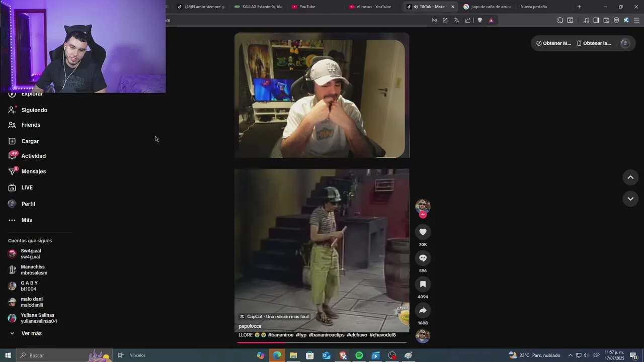644x362 pixels.
Task: Click the papulucca username on the video
Action: (x=250, y=326)
